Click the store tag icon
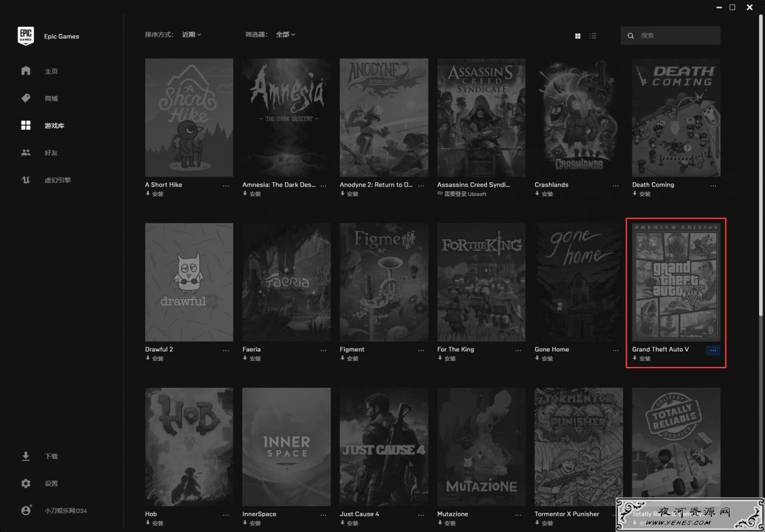This screenshot has width=765, height=532. point(26,98)
